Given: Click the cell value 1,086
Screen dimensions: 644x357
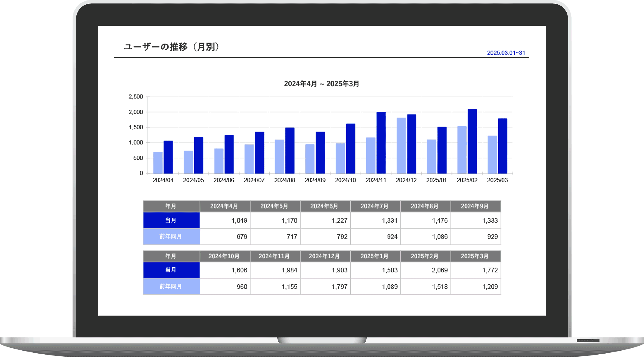Looking at the screenshot, I should 440,237.
